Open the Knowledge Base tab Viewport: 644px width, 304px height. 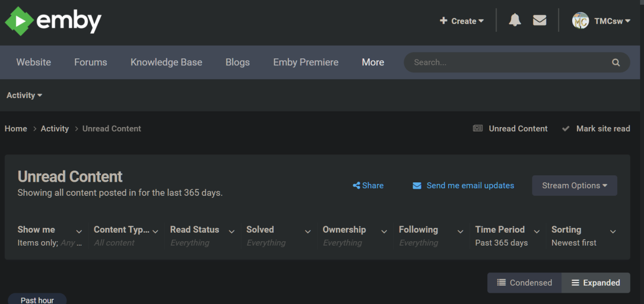click(166, 62)
